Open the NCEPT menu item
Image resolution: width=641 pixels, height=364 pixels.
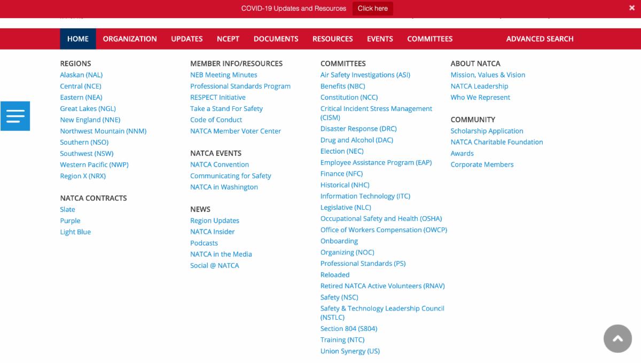point(228,39)
